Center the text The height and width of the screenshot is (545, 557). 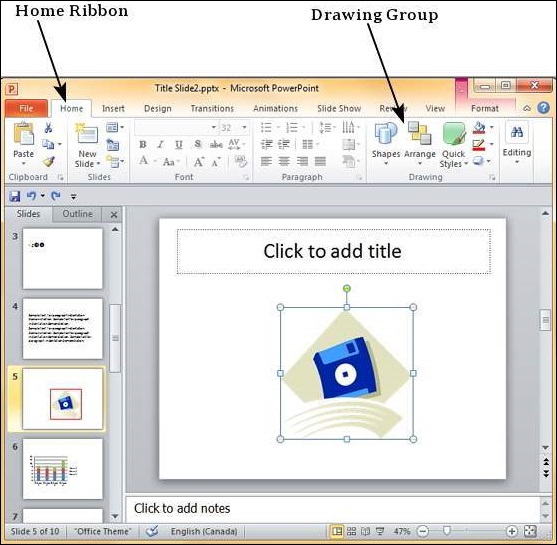click(x=284, y=162)
